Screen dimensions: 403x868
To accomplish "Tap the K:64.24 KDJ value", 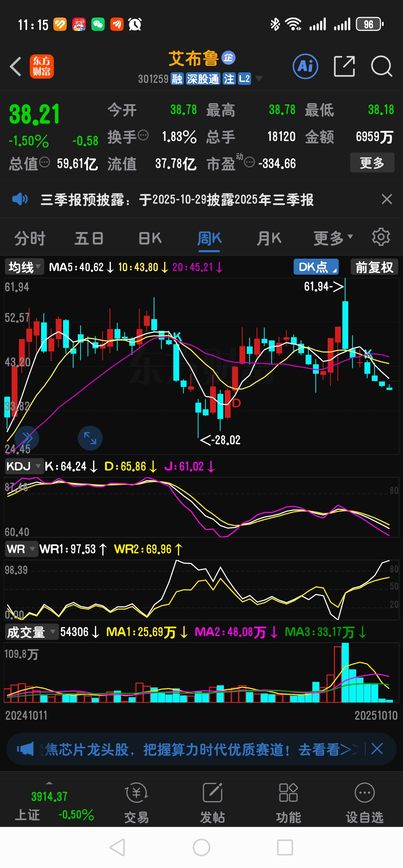I will tap(71, 466).
